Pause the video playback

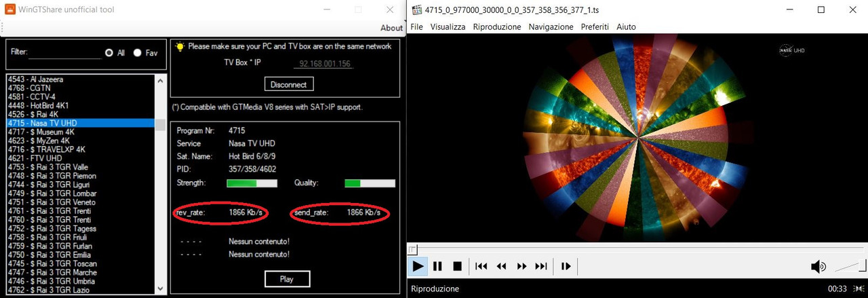(437, 266)
